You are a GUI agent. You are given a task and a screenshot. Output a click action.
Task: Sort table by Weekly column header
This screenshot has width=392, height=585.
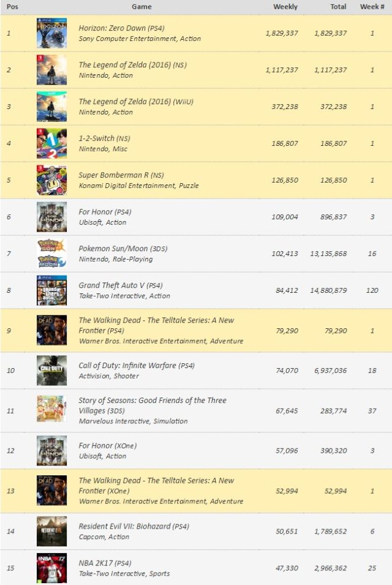285,7
